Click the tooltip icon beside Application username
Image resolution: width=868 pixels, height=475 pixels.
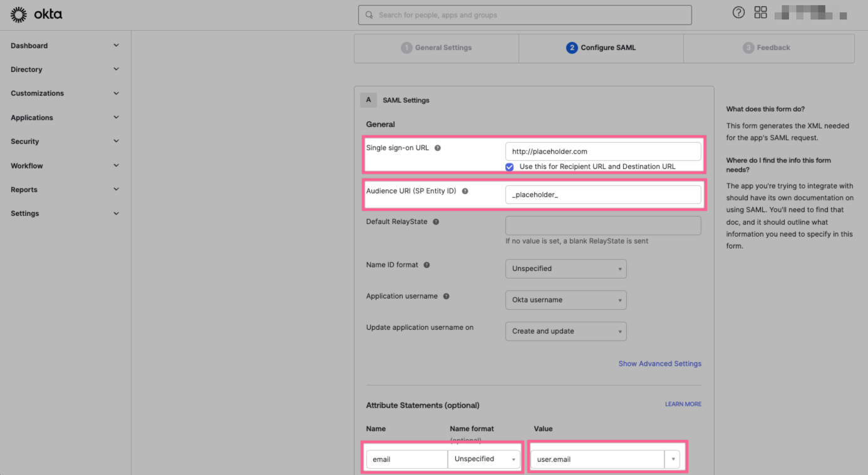pyautogui.click(x=446, y=296)
